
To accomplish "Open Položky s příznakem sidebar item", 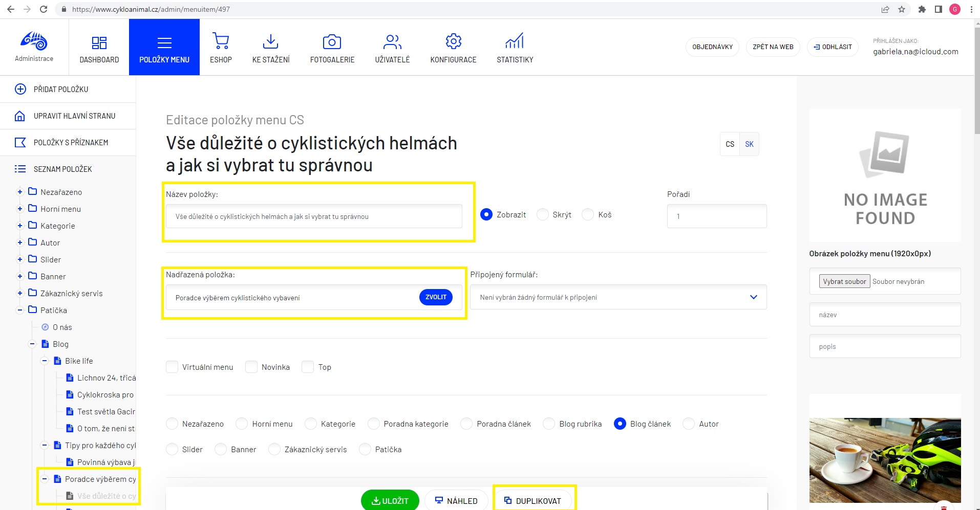I will click(71, 143).
